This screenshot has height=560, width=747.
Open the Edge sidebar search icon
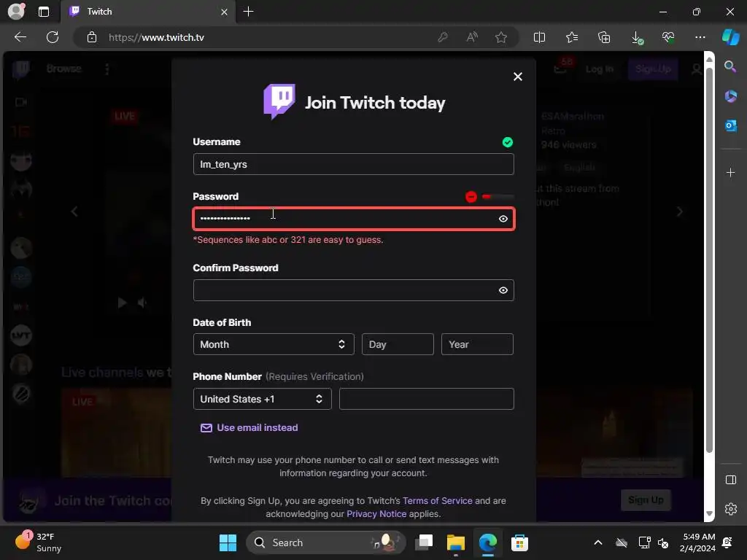click(x=730, y=66)
